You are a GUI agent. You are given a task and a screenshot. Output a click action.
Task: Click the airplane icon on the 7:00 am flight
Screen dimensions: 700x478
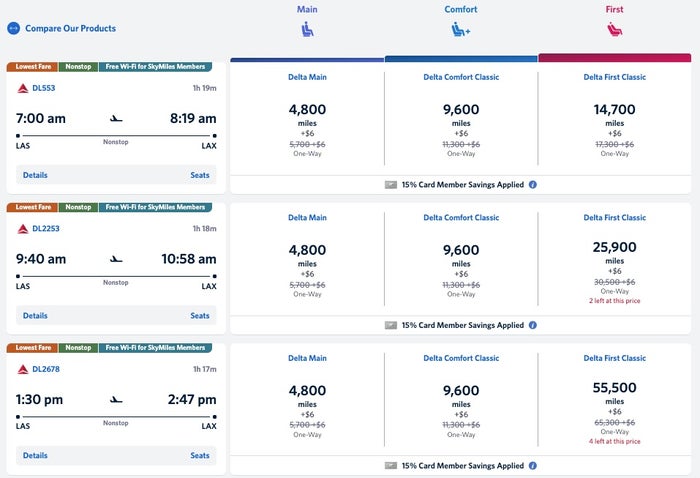[116, 119]
